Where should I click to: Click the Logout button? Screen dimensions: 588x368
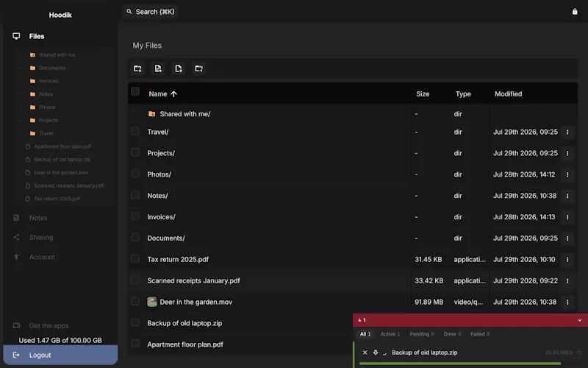tap(60, 355)
